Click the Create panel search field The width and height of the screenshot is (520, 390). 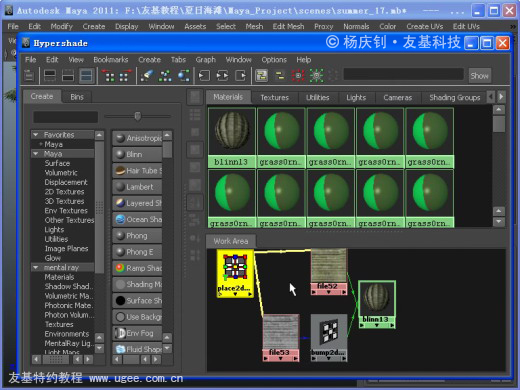click(65, 117)
